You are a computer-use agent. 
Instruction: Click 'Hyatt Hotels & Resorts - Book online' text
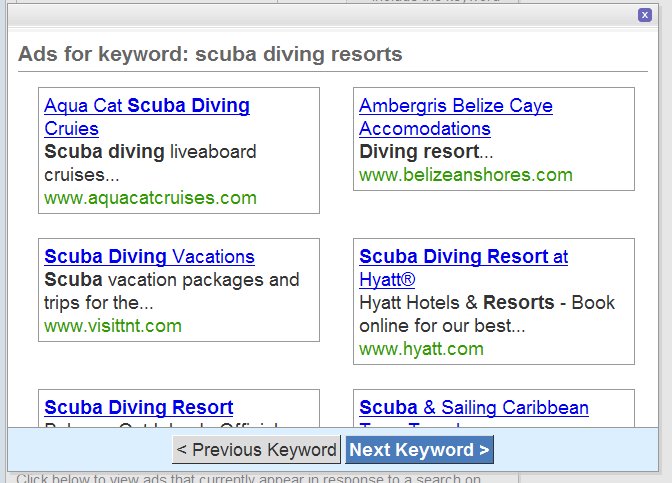[x=486, y=314]
